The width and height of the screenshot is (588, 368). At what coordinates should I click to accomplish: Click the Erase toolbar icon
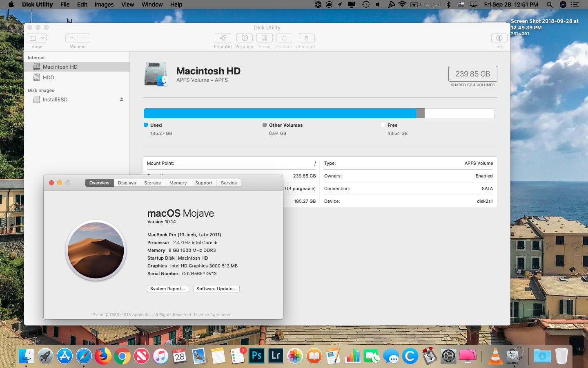coord(264,38)
